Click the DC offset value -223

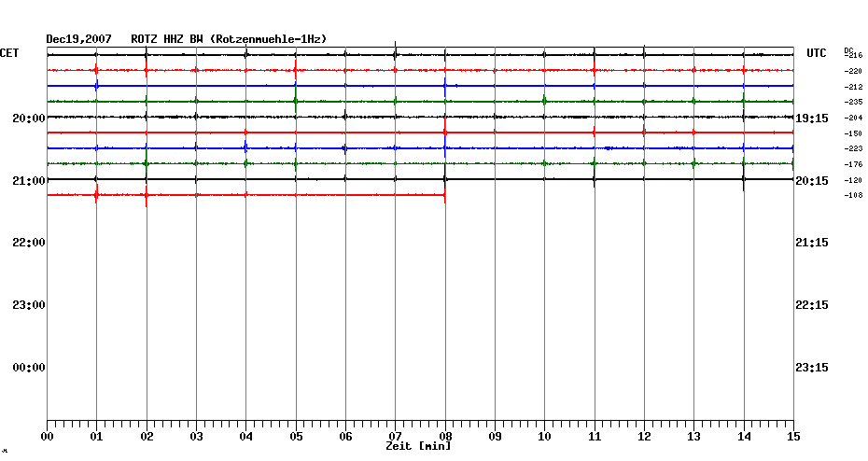point(853,149)
